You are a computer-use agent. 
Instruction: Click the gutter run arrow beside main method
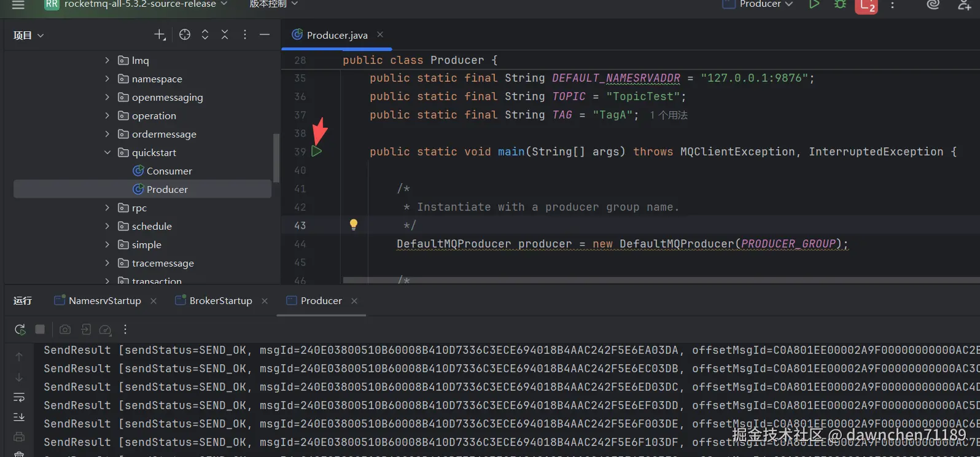click(x=317, y=152)
